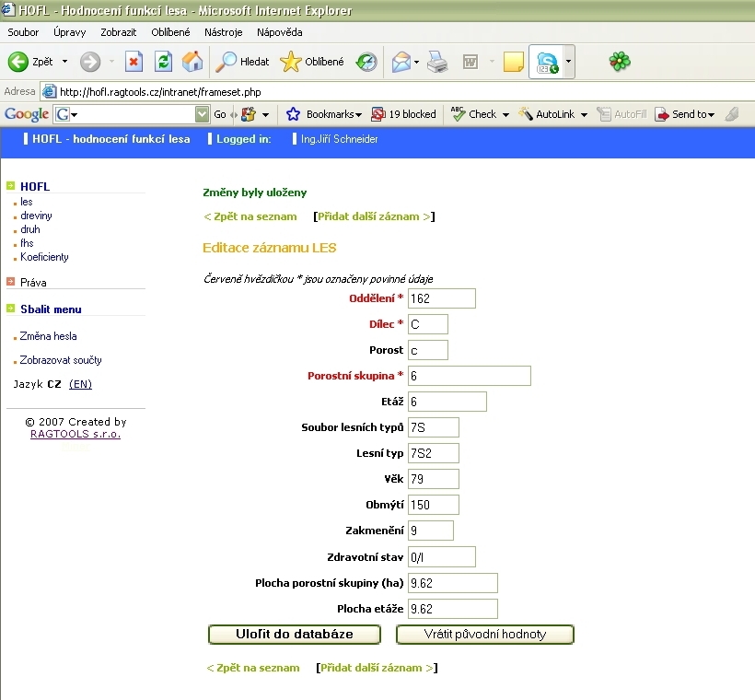Open the Soubor menu
Viewport: 755px width, 700px height.
(x=23, y=32)
